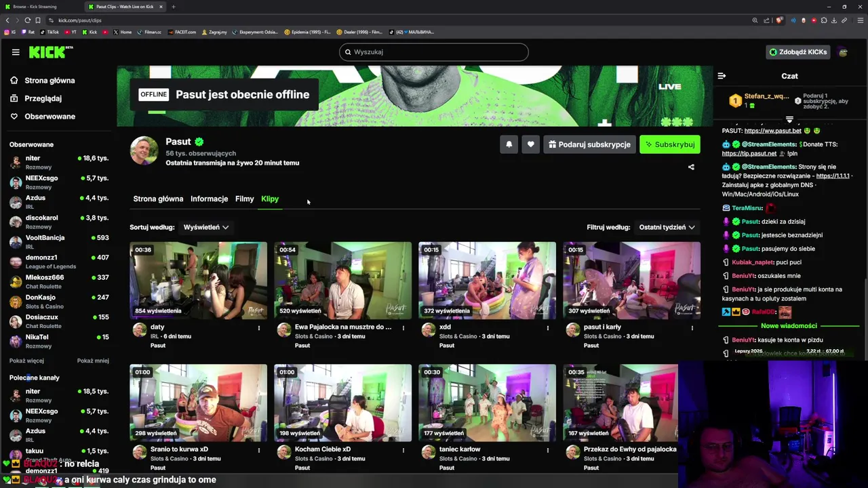Screen dimensions: 868x488
Task: Open the 1.1.1.1 link in chat
Action: pos(833,176)
